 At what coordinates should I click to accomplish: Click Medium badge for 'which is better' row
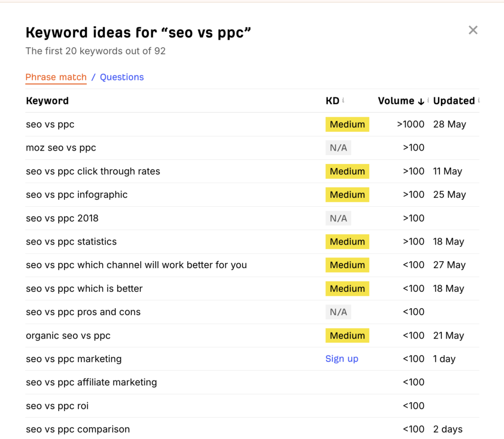click(347, 288)
